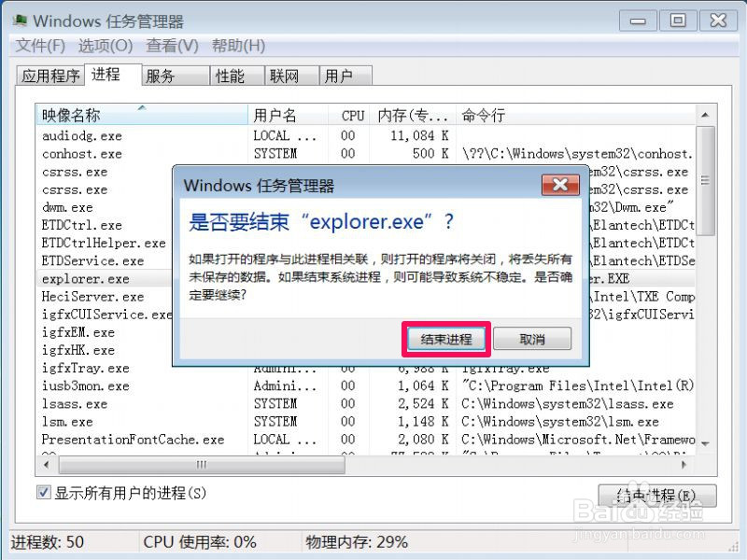The image size is (747, 560).
Task: Click the bottom-right 结束进程(E) button
Action: 657,496
